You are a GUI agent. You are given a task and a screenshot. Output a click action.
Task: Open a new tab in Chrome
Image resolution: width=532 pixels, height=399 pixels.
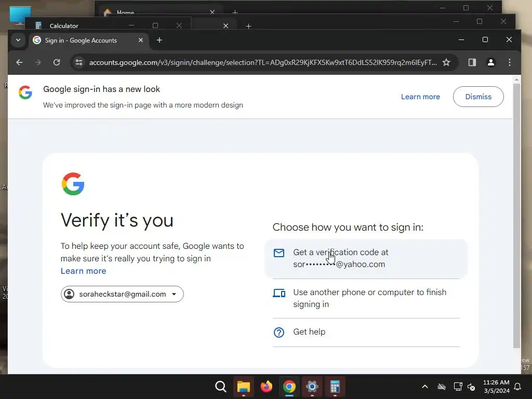(159, 40)
